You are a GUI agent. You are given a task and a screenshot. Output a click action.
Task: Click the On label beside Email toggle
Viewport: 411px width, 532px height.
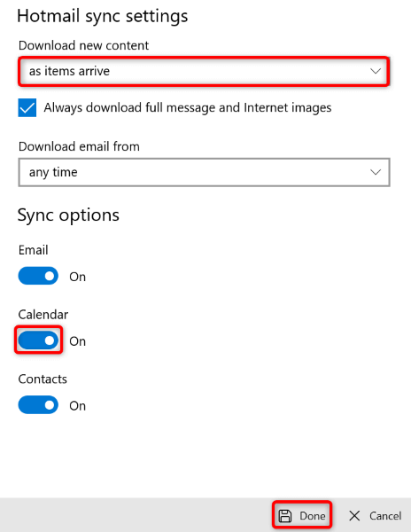coord(78,277)
